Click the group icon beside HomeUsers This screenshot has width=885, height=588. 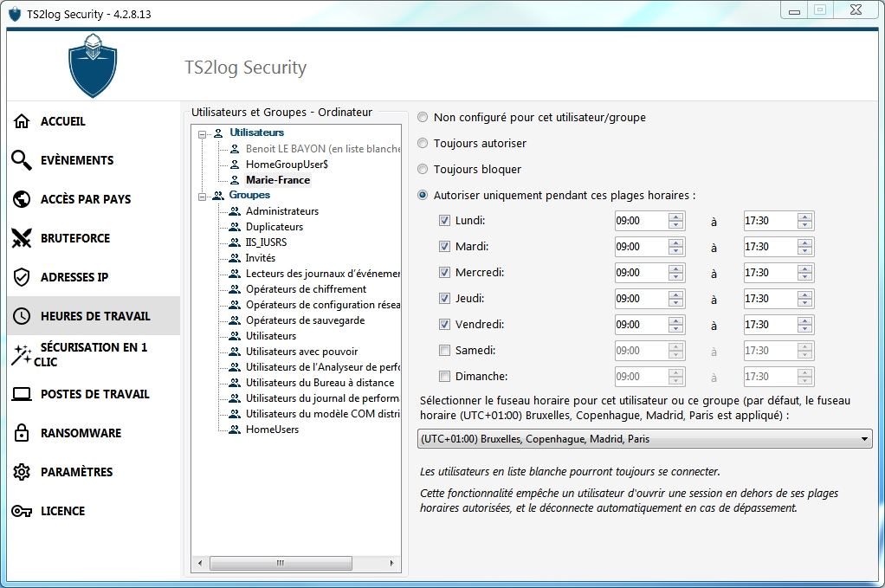click(235, 430)
